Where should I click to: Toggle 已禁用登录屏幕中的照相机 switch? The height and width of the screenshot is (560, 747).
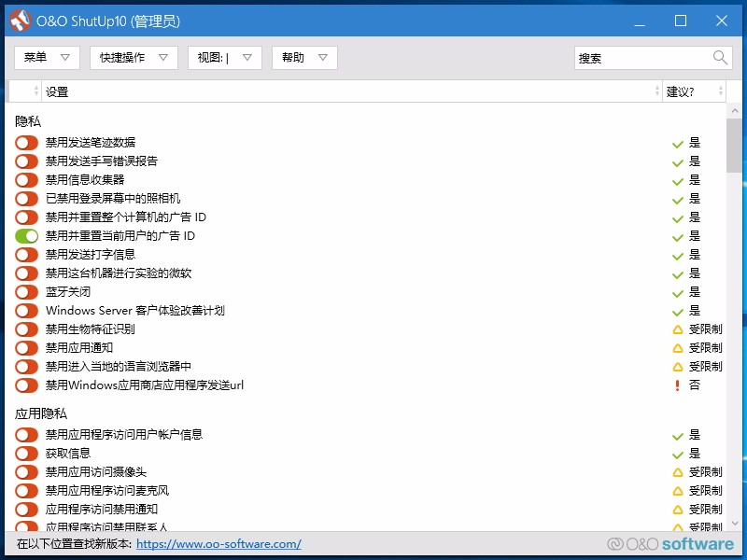[26, 199]
